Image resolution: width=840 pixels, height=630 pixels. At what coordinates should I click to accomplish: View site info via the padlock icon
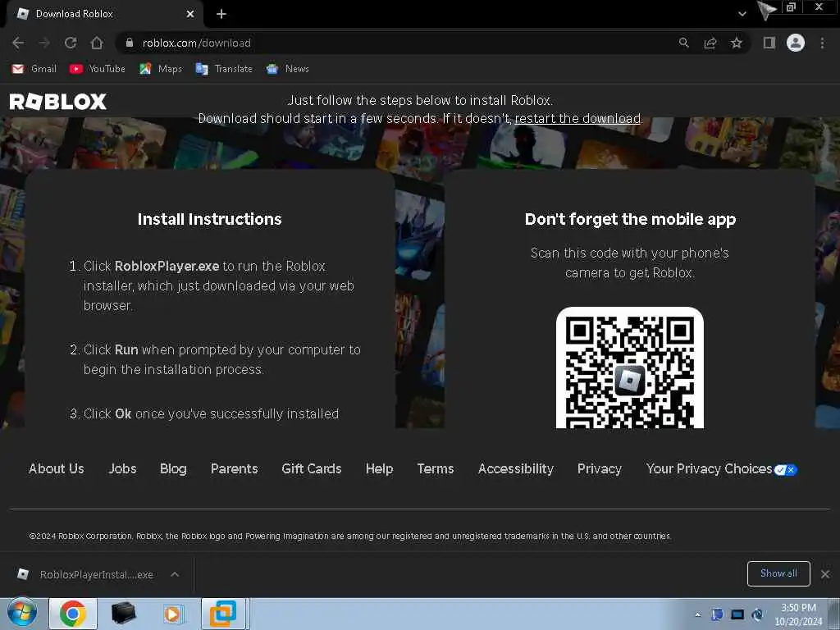click(129, 43)
